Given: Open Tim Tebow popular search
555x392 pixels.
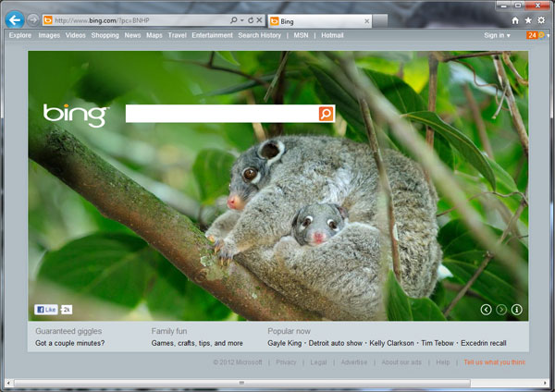Looking at the screenshot, I should (438, 343).
